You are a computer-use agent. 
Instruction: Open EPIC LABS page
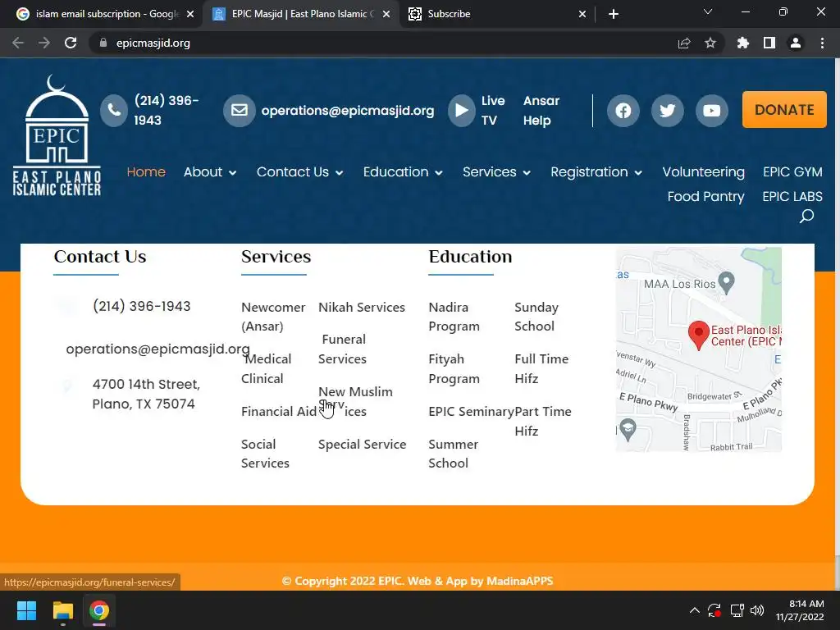tap(792, 197)
